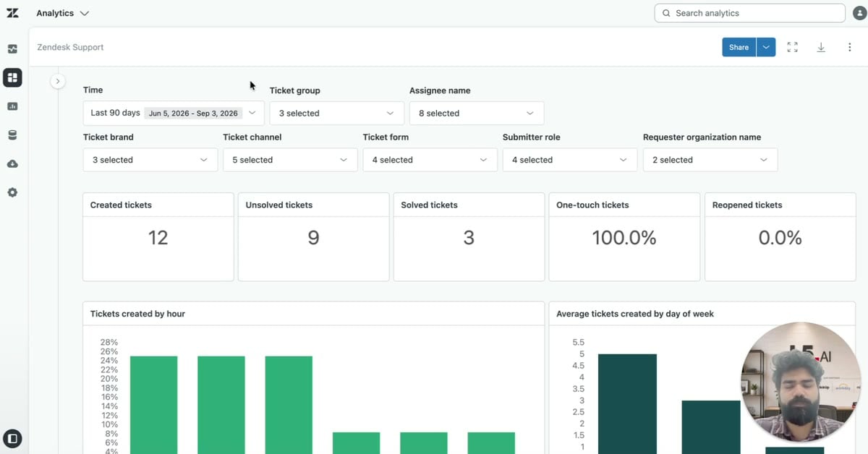
Task: Click the first green bar in hourly chart
Action: pyautogui.click(x=154, y=405)
